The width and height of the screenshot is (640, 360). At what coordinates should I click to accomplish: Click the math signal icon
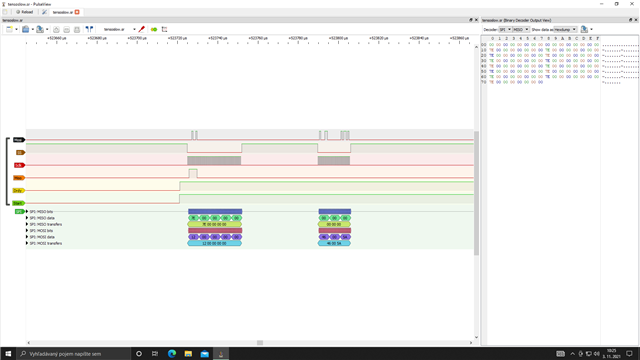164,29
